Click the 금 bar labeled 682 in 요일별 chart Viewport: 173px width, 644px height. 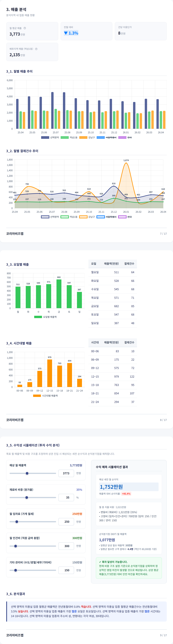click(59, 294)
